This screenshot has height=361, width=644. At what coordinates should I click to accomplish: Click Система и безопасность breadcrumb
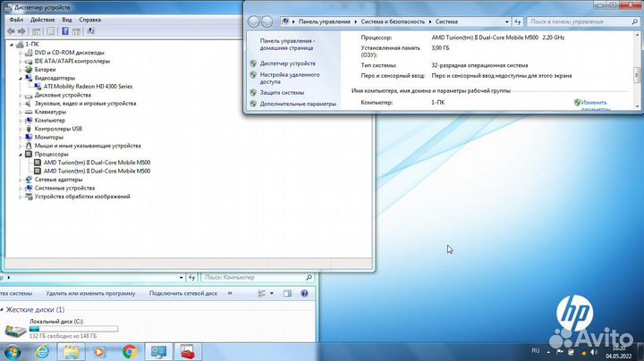click(x=393, y=21)
